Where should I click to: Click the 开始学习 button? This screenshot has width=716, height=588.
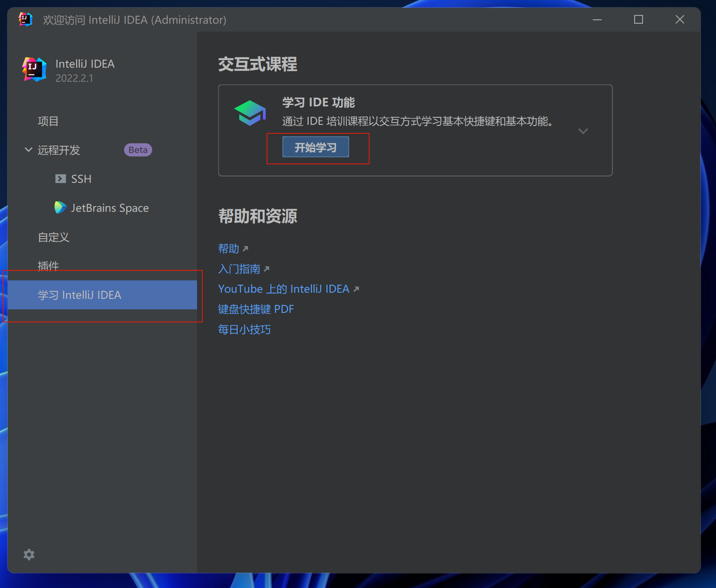[x=316, y=147]
